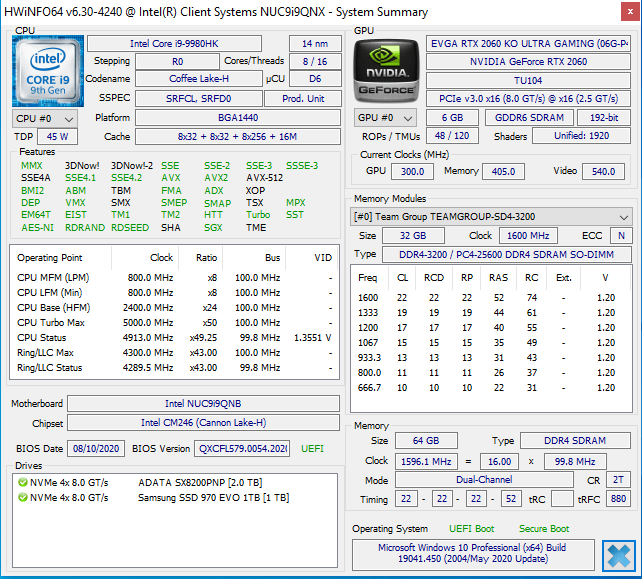Click green check icon beside Samsung 970 EVO drive

23,498
